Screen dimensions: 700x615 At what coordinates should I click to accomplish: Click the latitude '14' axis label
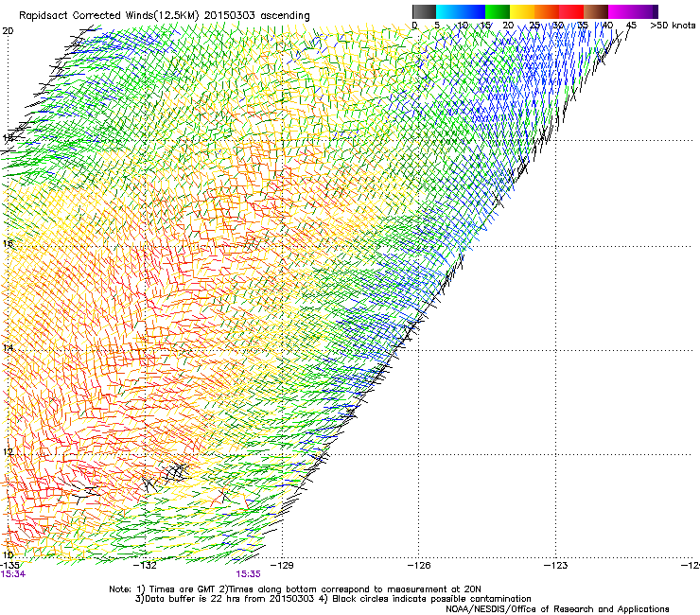pos(8,347)
